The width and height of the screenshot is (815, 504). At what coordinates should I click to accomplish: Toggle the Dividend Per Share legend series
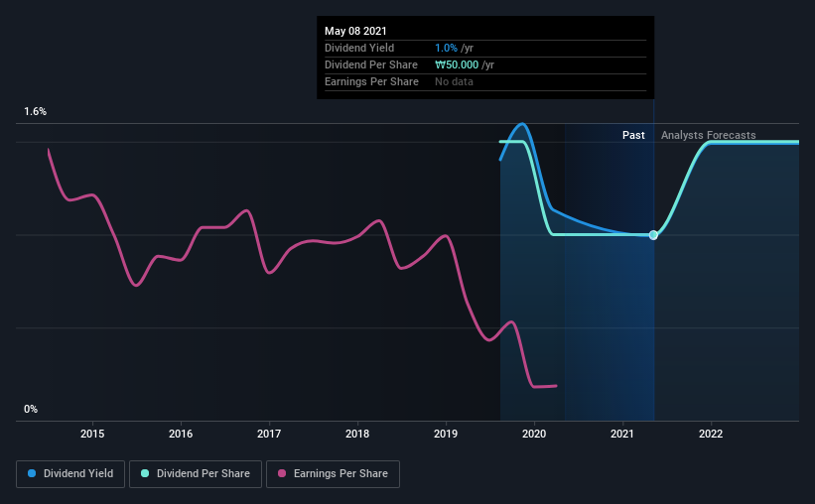[196, 474]
